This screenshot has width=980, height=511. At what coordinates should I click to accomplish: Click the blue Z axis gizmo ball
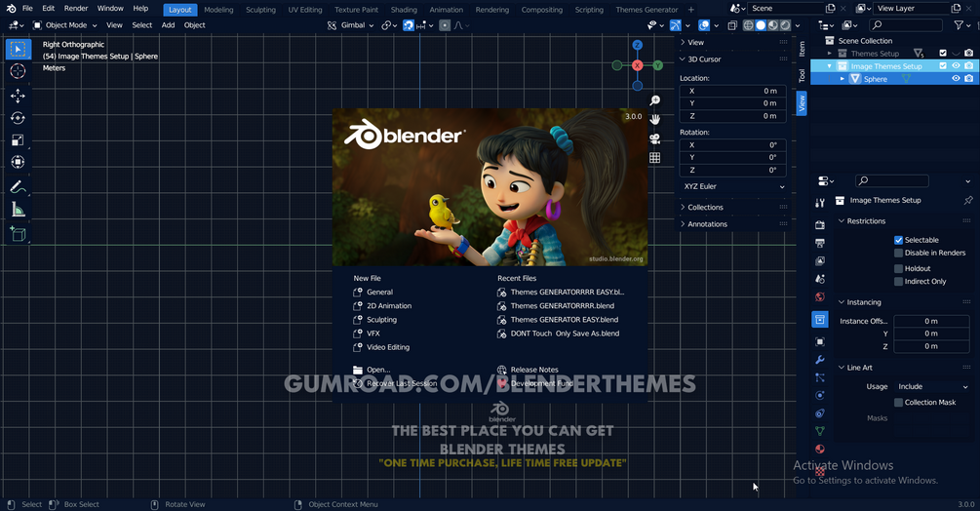(638, 45)
